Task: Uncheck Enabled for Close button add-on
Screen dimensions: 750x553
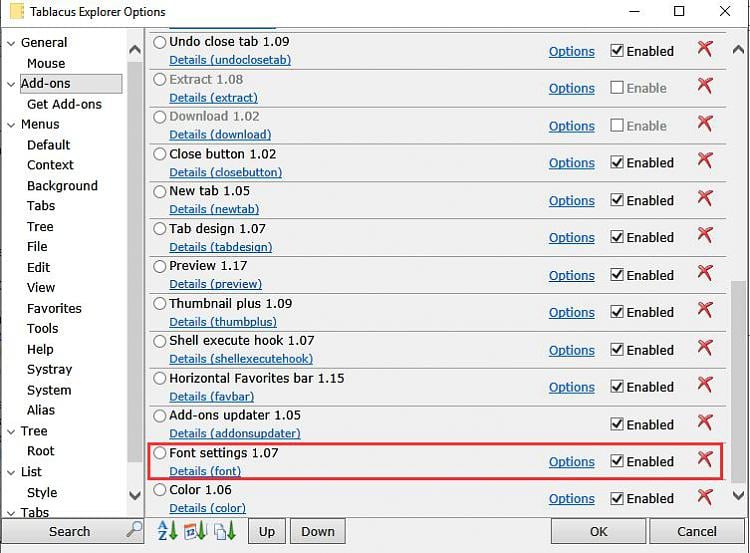Action: click(x=617, y=163)
